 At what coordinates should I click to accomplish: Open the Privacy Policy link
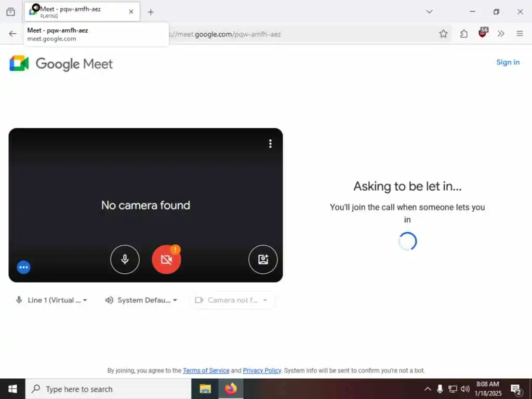point(262,370)
